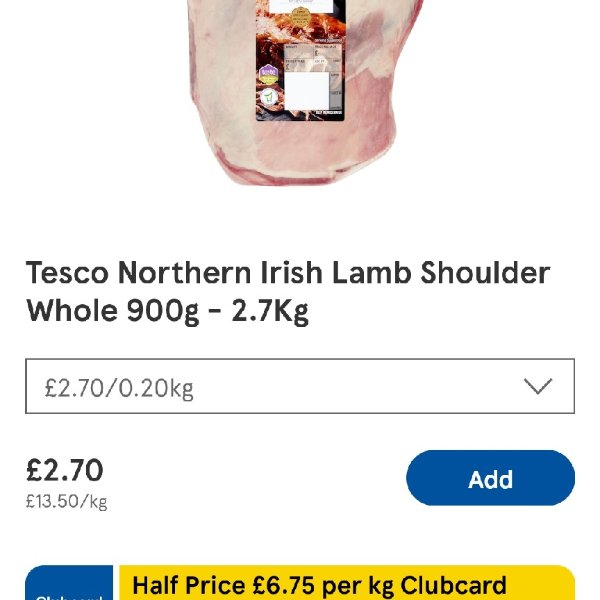
Task: Select the white blank sticker on label
Action: [307, 91]
